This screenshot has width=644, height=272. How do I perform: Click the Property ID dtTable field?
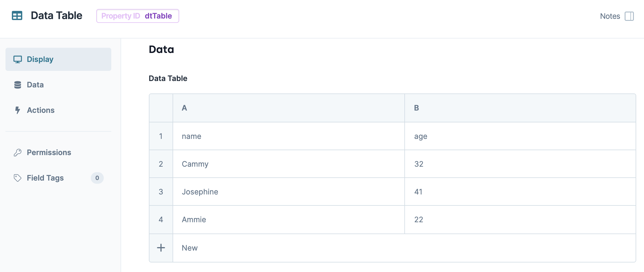pos(138,16)
